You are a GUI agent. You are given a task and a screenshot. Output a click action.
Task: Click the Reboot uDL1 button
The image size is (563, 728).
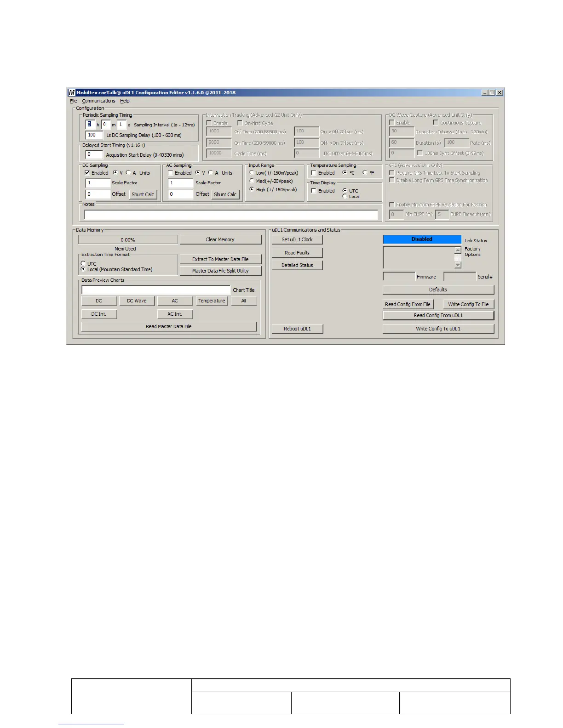297,329
